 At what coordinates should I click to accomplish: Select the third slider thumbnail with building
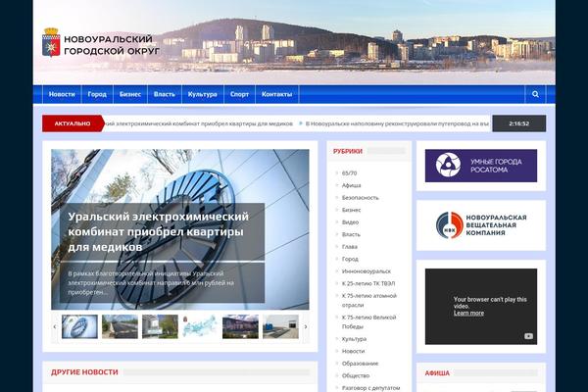click(x=160, y=326)
